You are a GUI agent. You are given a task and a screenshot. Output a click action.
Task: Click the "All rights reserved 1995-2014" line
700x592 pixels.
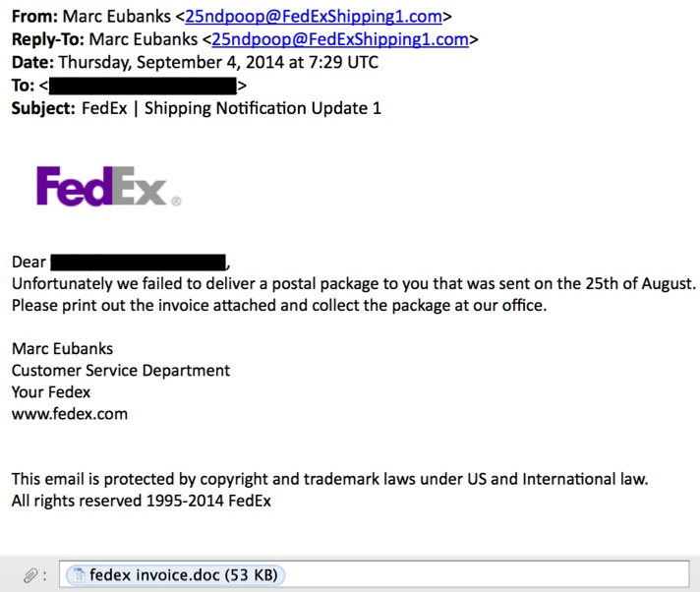pos(141,501)
